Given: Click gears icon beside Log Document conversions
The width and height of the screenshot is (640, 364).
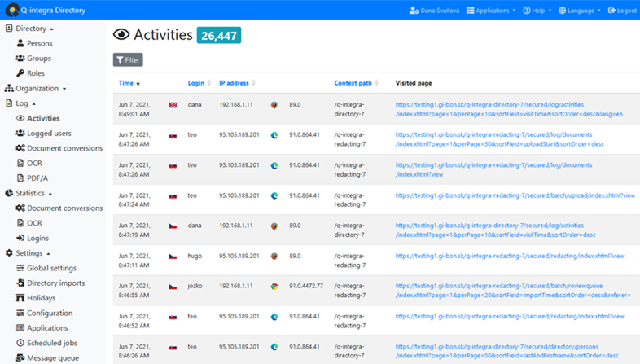Looking at the screenshot, I should point(20,148).
